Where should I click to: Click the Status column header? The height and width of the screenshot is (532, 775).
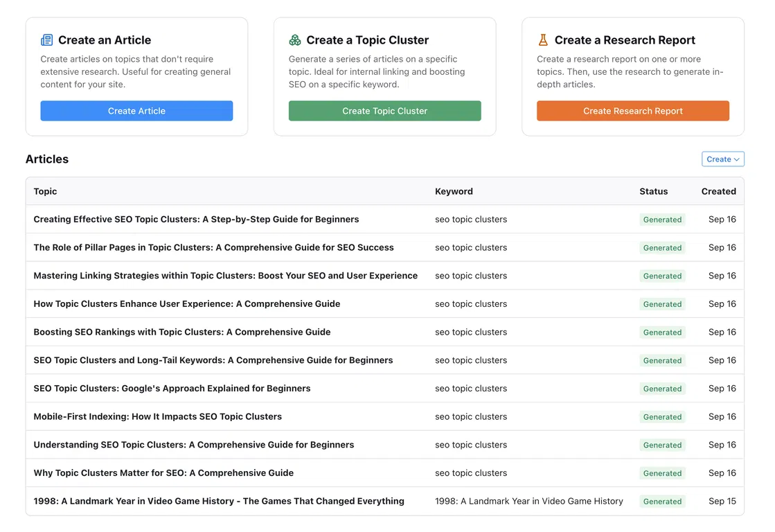coord(653,191)
